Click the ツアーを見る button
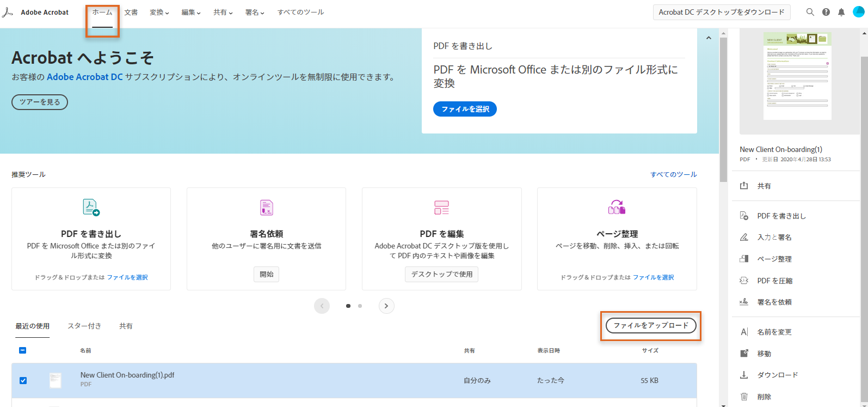Viewport: 868px width, 407px height. coord(40,102)
